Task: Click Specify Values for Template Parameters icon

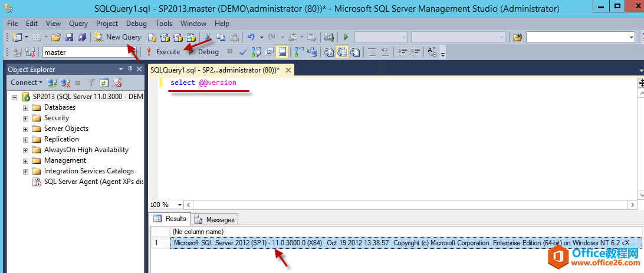Action: (x=432, y=52)
